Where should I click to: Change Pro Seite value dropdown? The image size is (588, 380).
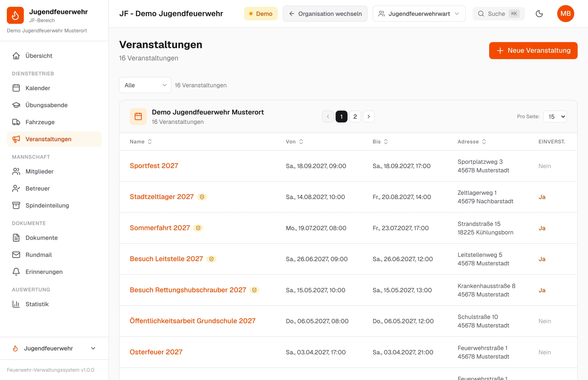click(555, 116)
